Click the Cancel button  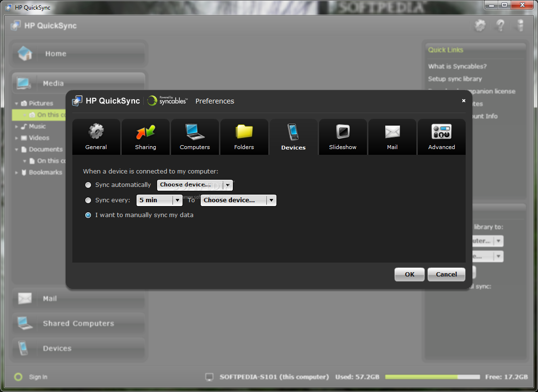(446, 274)
